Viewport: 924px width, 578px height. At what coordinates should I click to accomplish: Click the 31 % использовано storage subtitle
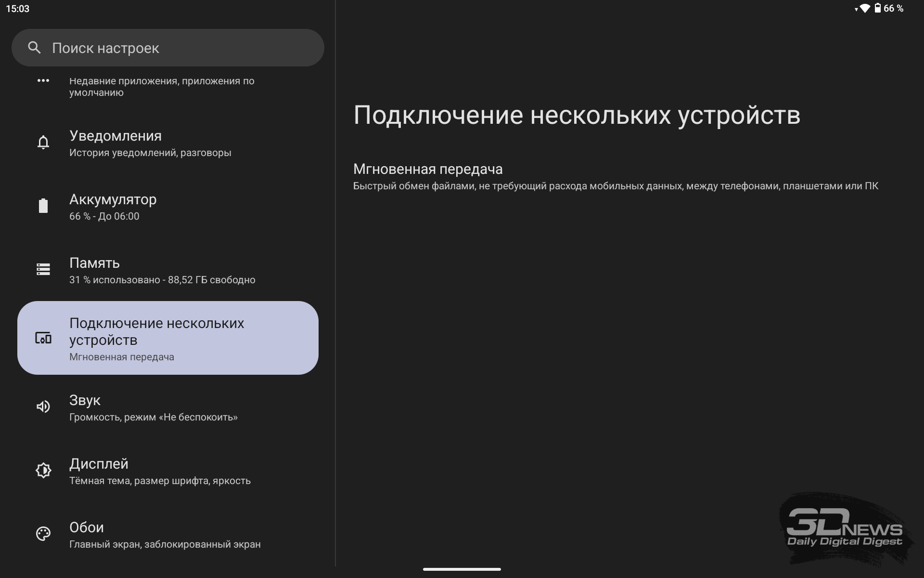(162, 280)
